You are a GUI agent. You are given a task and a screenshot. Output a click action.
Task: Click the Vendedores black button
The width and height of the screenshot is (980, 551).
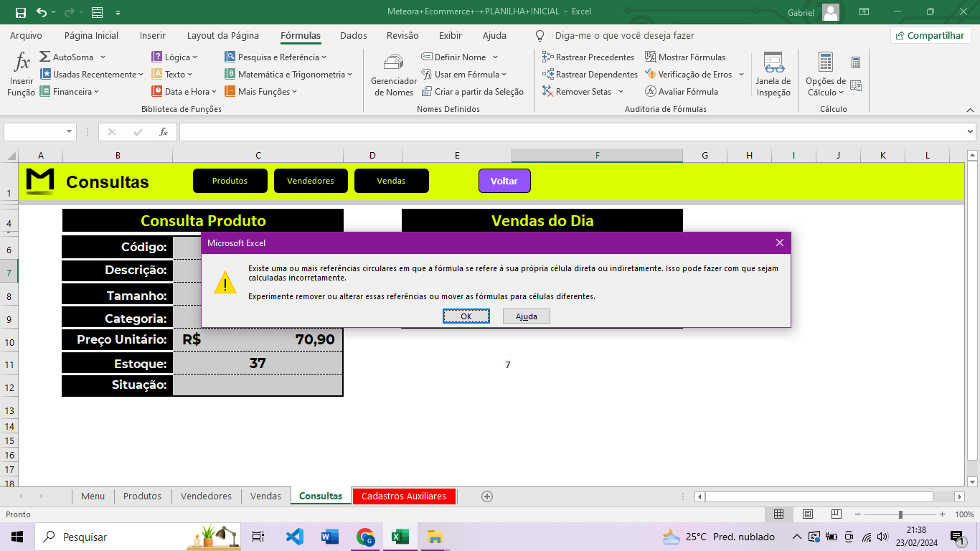311,181
